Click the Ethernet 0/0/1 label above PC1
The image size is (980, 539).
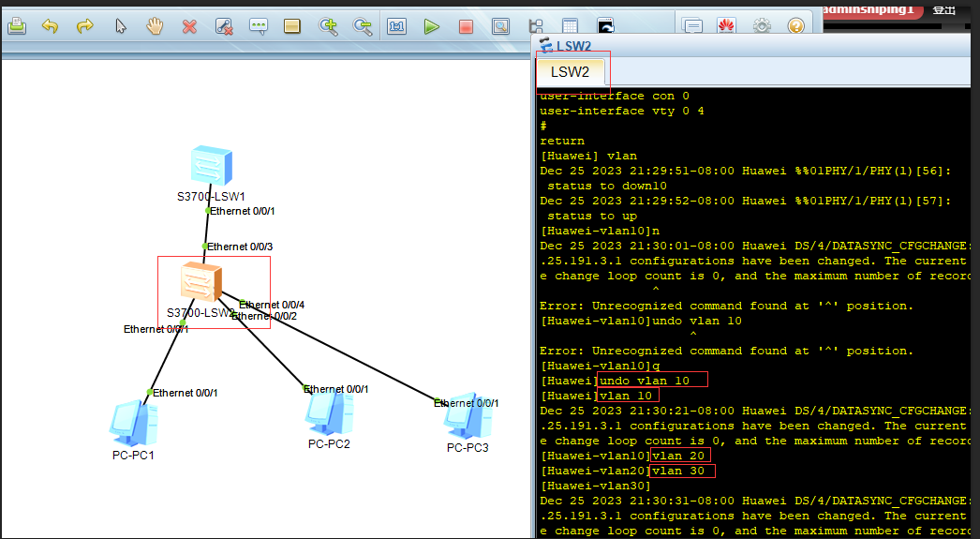tap(185, 393)
